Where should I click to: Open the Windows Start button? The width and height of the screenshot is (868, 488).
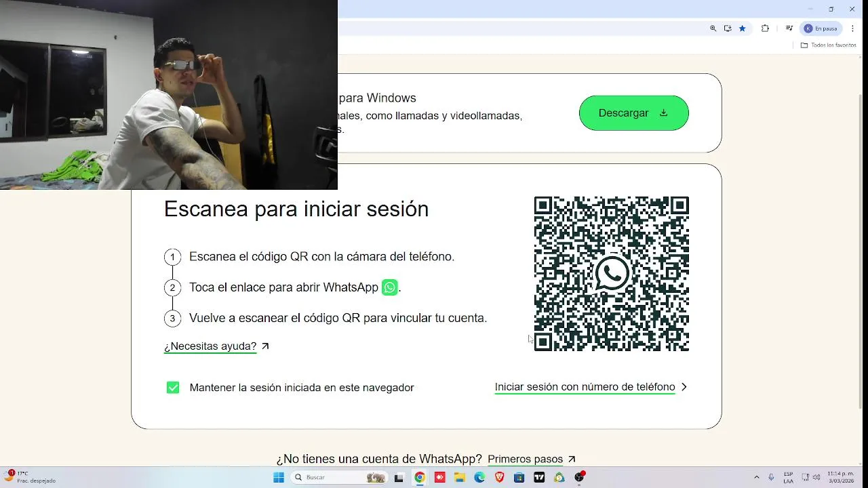(279, 477)
